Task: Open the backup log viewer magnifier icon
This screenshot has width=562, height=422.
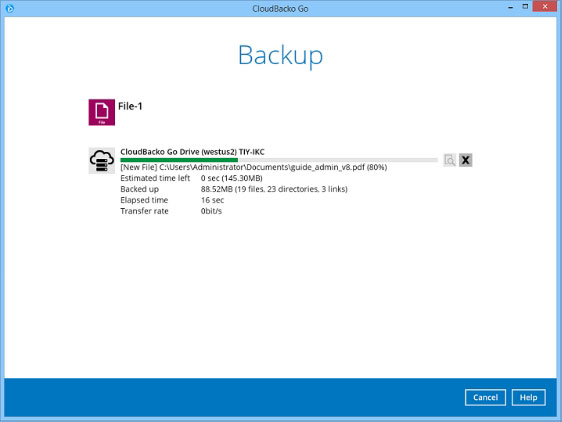Action: coord(449,160)
